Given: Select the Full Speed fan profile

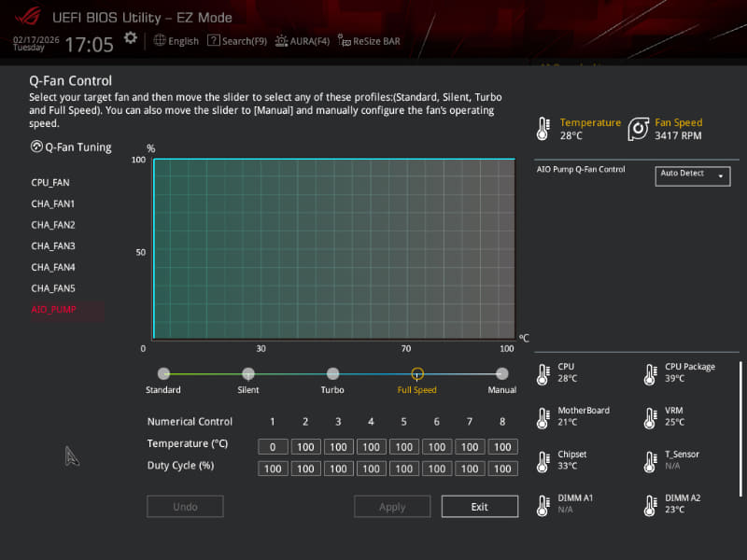Looking at the screenshot, I should click(417, 374).
